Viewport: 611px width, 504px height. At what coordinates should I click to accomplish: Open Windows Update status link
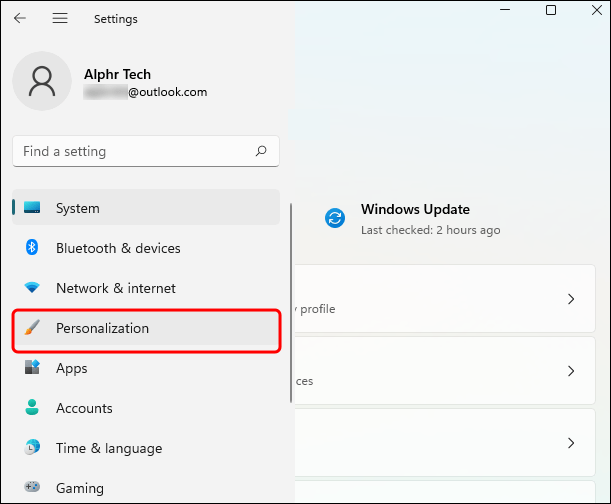click(415, 210)
